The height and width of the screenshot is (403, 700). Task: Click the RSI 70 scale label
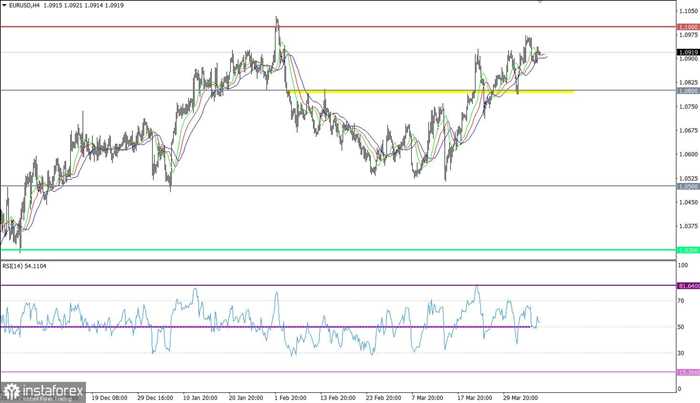pyautogui.click(x=681, y=301)
